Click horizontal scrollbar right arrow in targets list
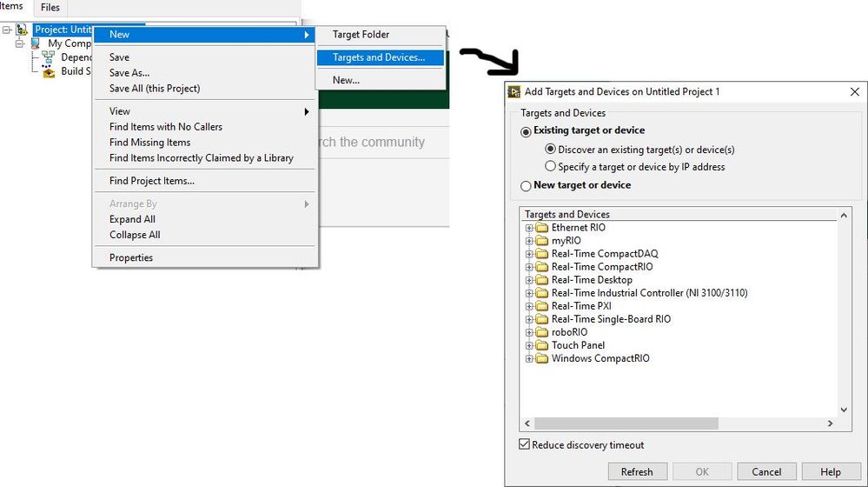Image resolution: width=868 pixels, height=487 pixels. point(830,424)
